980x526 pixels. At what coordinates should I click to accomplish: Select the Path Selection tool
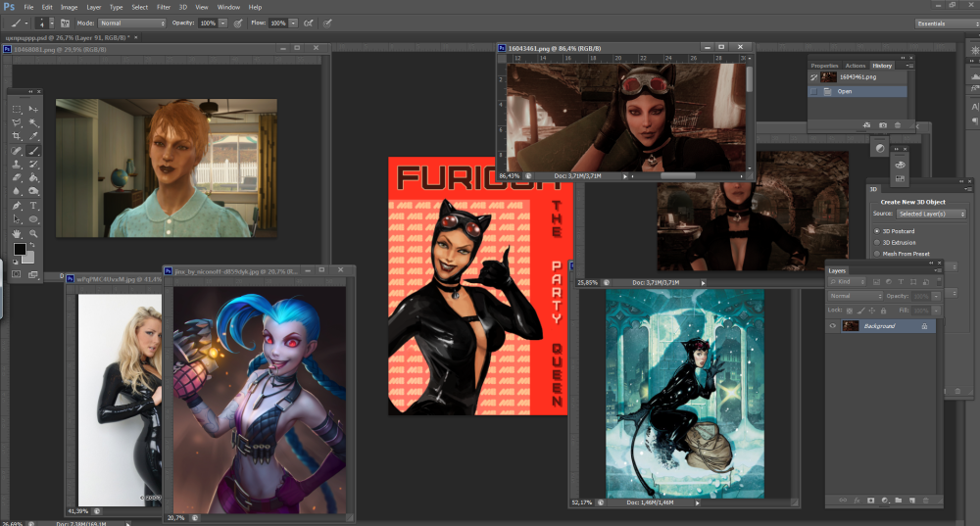[x=17, y=219]
